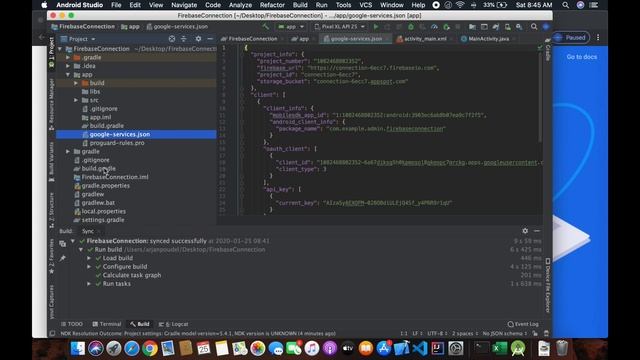
Task: Click the hammer Make Project icon
Action: click(x=266, y=27)
